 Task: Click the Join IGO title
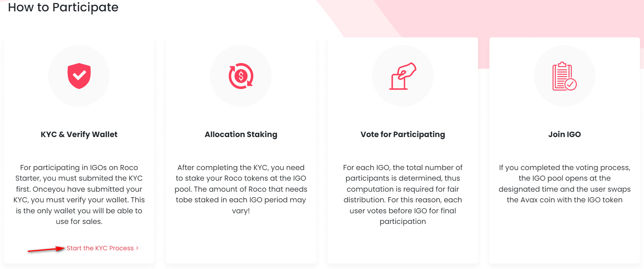pos(564,134)
